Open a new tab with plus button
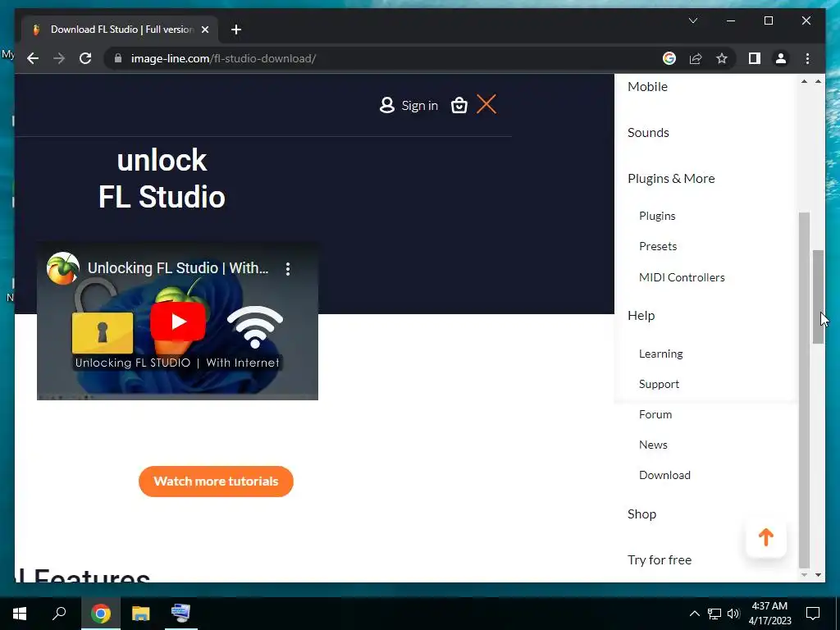 [235, 30]
